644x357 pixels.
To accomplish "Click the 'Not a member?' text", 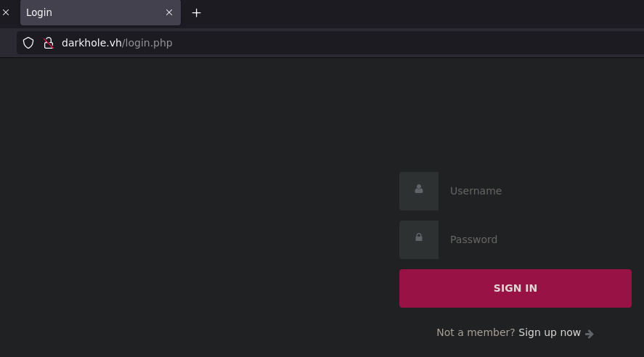I will 475,332.
